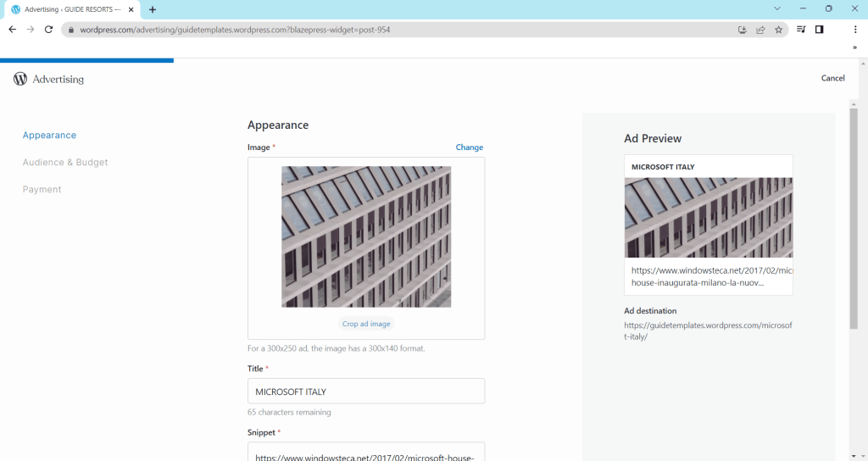
Task: Go to the Audience & Budget step
Action: 65,162
